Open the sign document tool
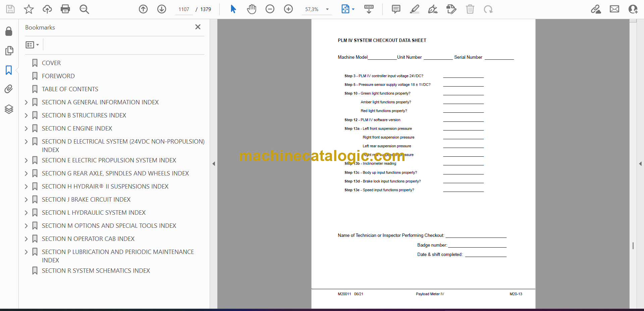 433,9
